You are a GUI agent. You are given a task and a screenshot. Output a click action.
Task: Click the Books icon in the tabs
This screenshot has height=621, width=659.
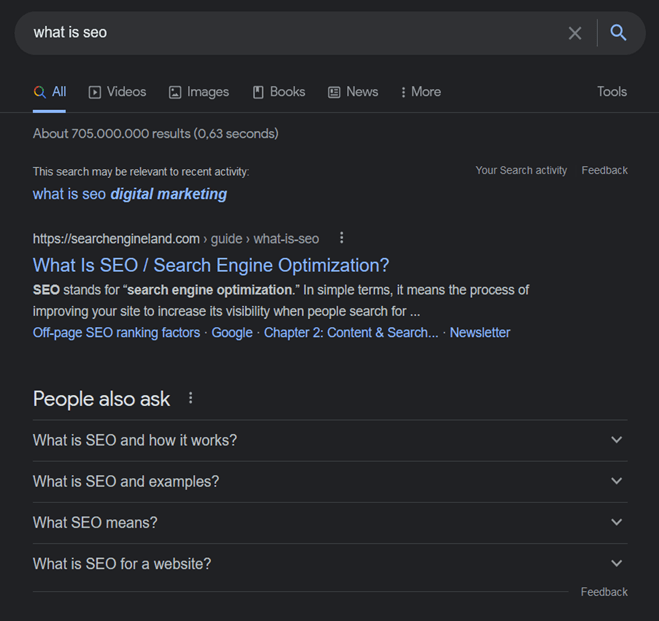coord(258,92)
